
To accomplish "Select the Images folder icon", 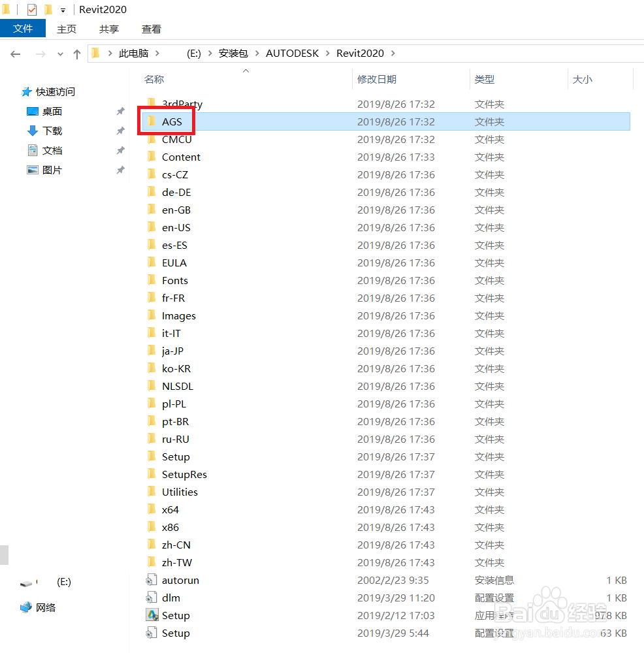I will 152,315.
